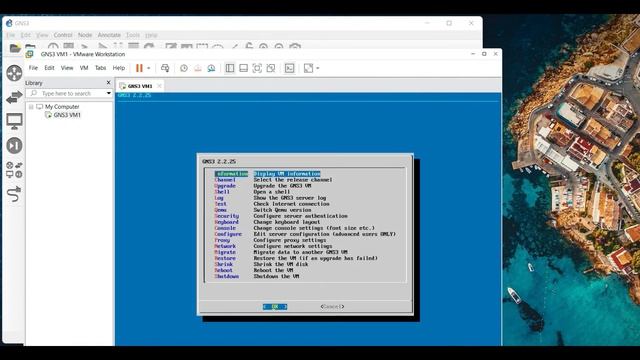Open VMware File menu

(33, 68)
